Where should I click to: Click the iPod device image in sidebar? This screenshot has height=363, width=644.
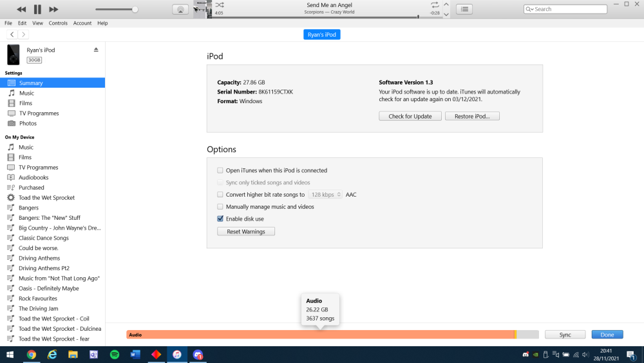click(13, 55)
